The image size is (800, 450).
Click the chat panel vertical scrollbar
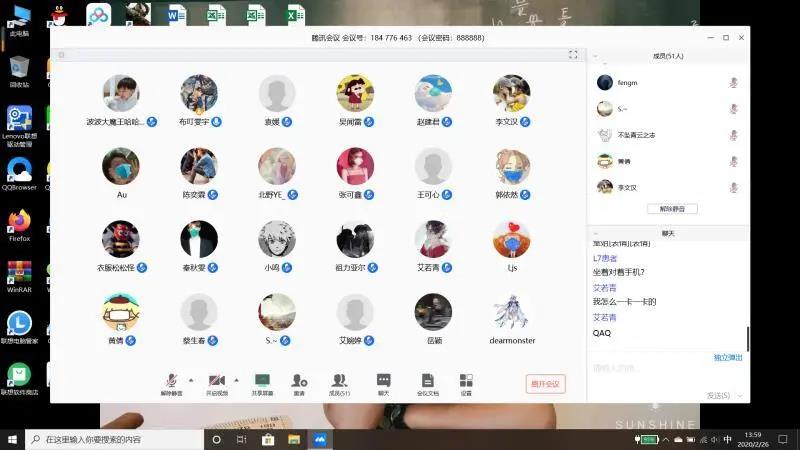747,338
